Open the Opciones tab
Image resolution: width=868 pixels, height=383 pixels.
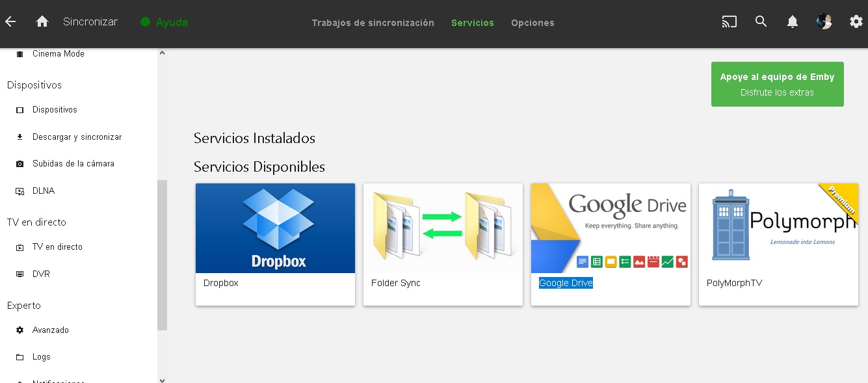click(x=533, y=23)
